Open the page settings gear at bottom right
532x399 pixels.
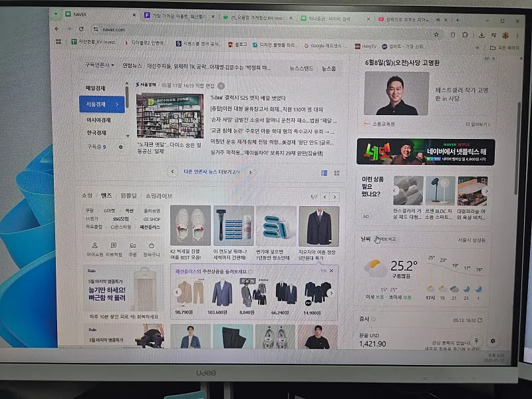492,341
